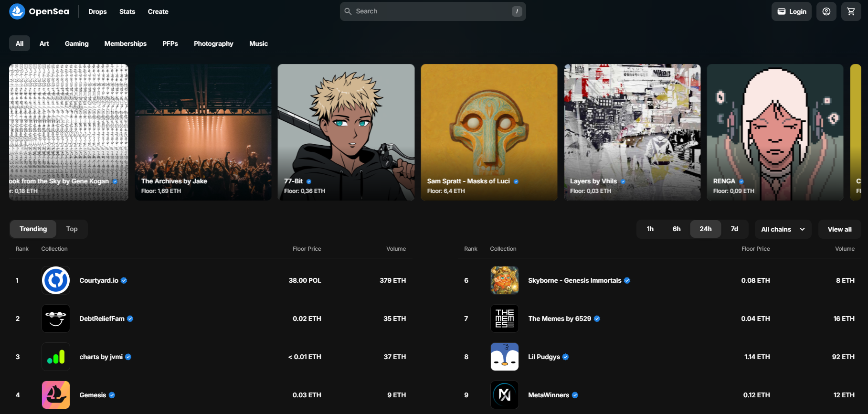The width and height of the screenshot is (868, 414).
Task: Click verified badge next to MetaWinners
Action: point(575,395)
